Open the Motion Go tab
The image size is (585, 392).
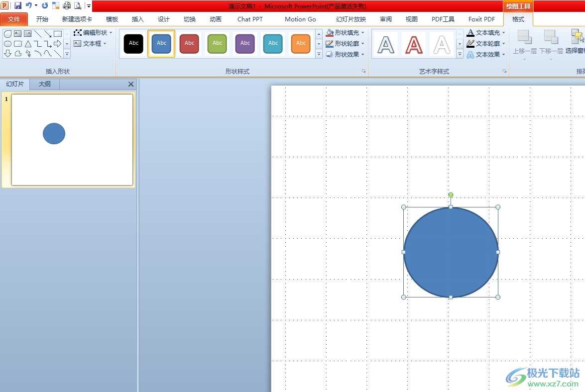[x=300, y=19]
